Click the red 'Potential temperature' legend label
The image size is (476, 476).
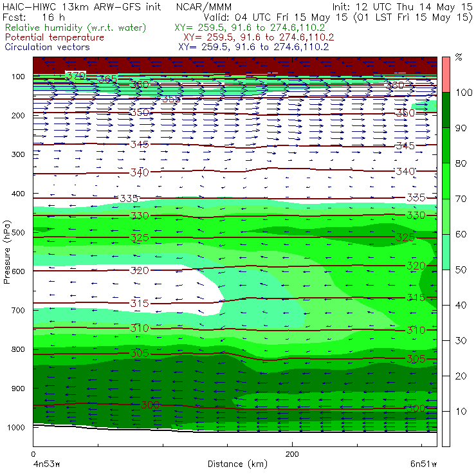(x=54, y=37)
